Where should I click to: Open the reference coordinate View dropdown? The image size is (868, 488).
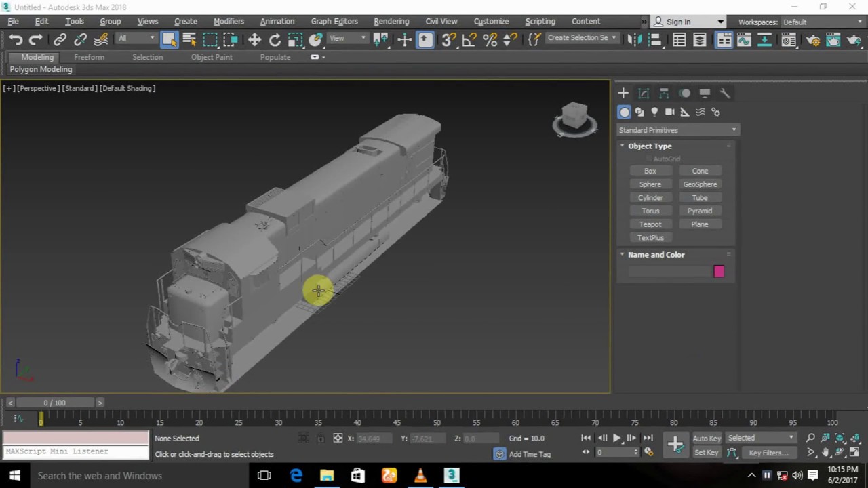coord(348,38)
